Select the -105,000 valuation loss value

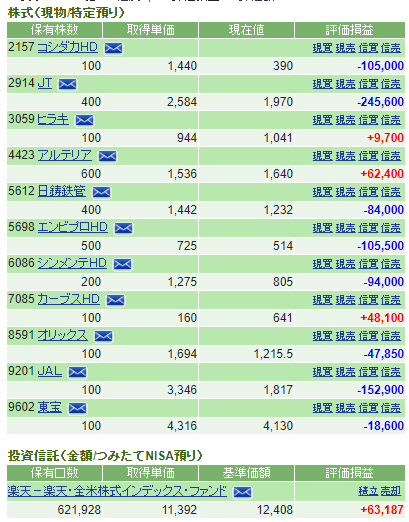pyautogui.click(x=380, y=66)
